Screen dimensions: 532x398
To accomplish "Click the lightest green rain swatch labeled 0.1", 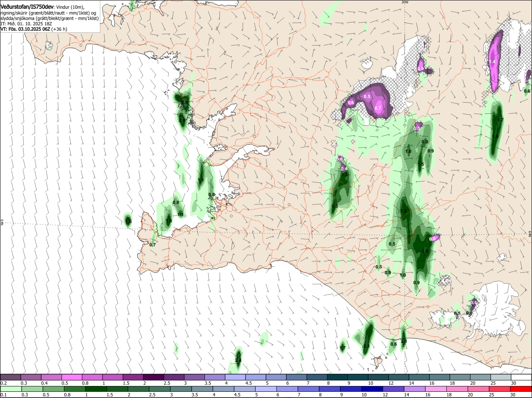I will (x=11, y=389).
